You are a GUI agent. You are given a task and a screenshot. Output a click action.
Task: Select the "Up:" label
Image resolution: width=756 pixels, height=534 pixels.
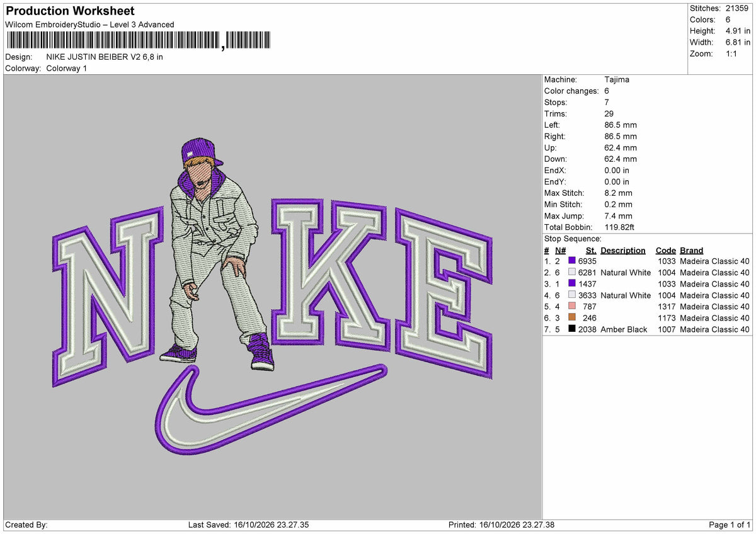tap(552, 147)
